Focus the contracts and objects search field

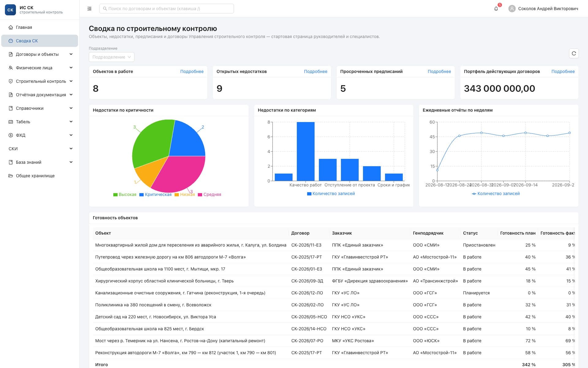166,9
